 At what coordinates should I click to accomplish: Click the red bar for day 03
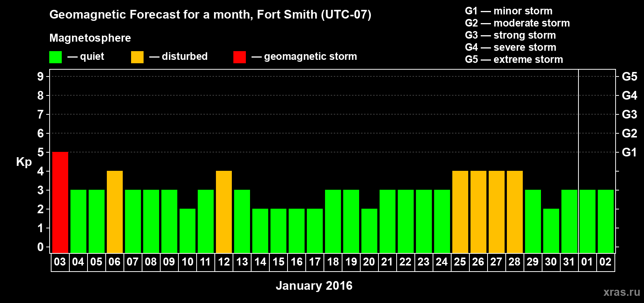point(60,202)
